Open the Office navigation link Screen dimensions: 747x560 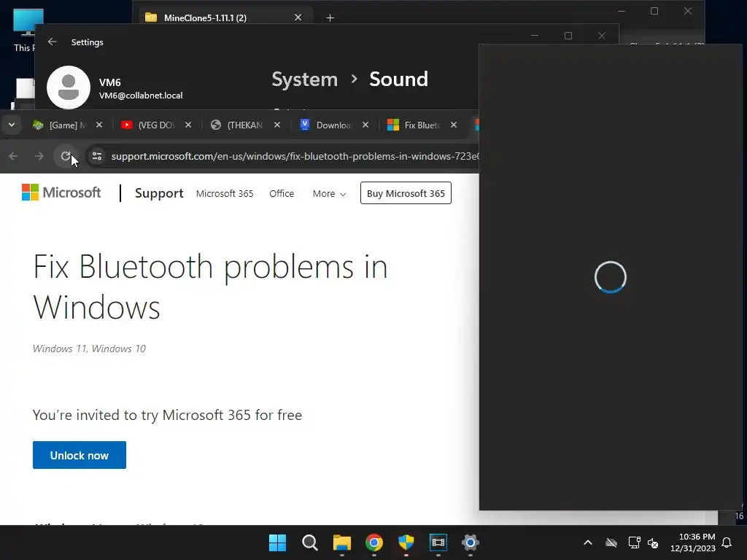tap(282, 193)
